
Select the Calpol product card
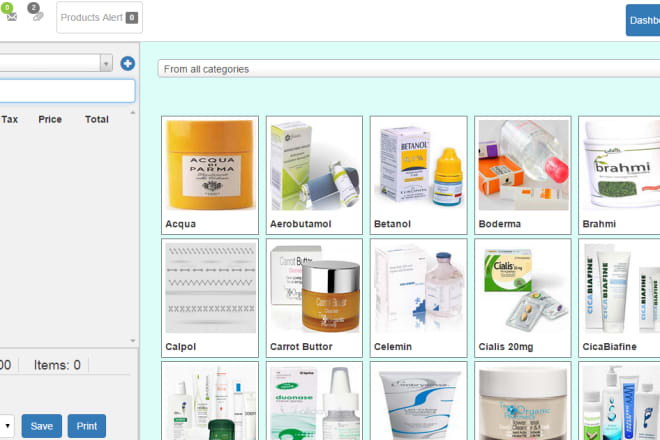[210, 298]
